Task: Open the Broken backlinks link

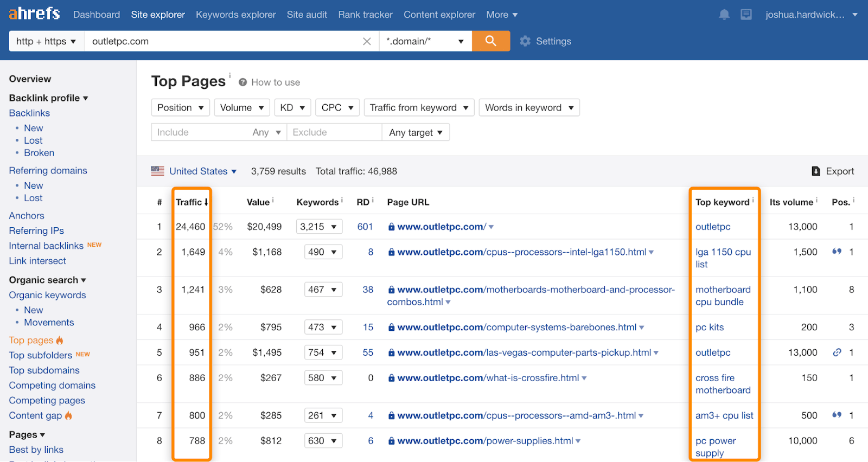Action: tap(39, 153)
